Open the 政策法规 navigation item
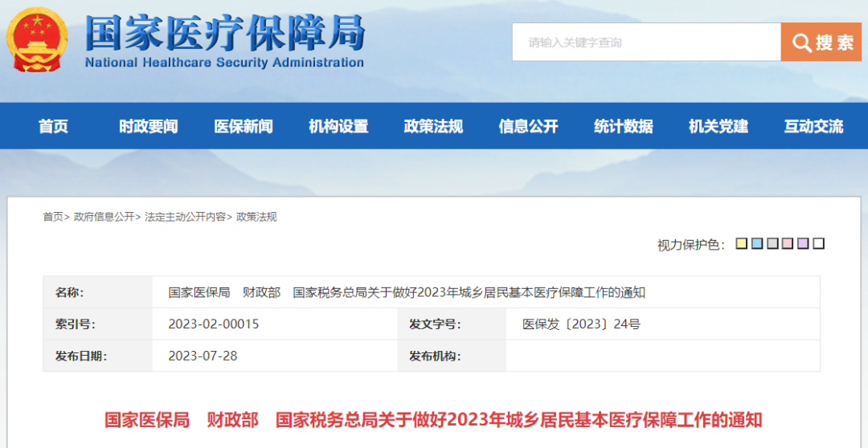This screenshot has width=868, height=448. pos(433,126)
